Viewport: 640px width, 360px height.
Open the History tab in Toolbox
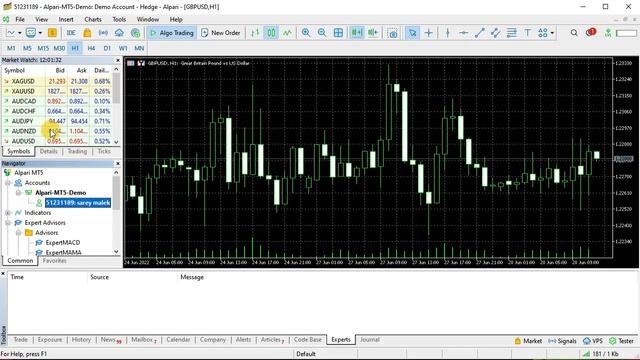click(81, 340)
